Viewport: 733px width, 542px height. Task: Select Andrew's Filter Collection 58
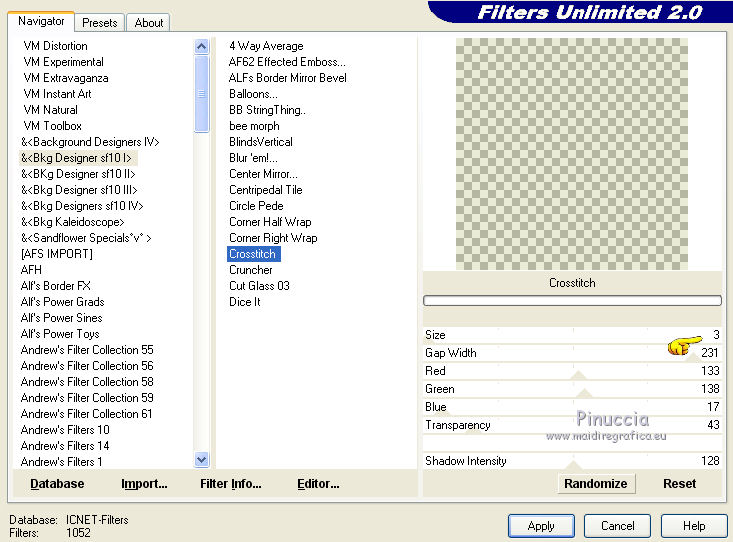[x=87, y=382]
